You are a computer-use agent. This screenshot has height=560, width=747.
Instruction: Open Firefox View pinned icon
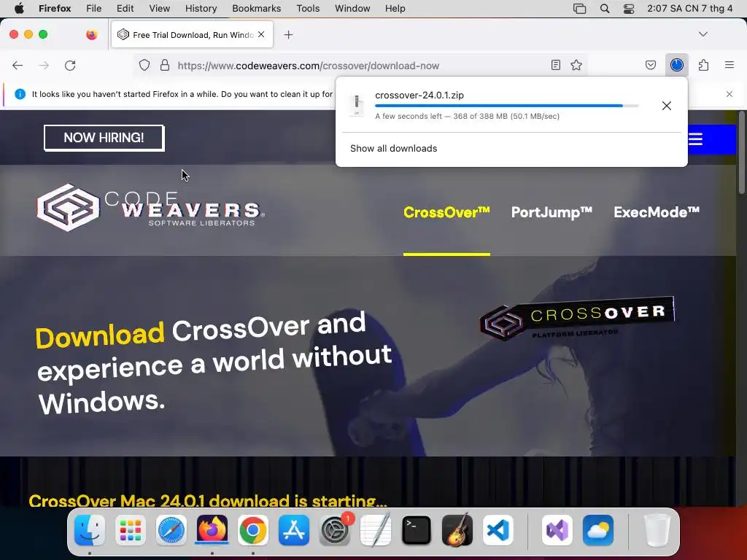click(92, 34)
